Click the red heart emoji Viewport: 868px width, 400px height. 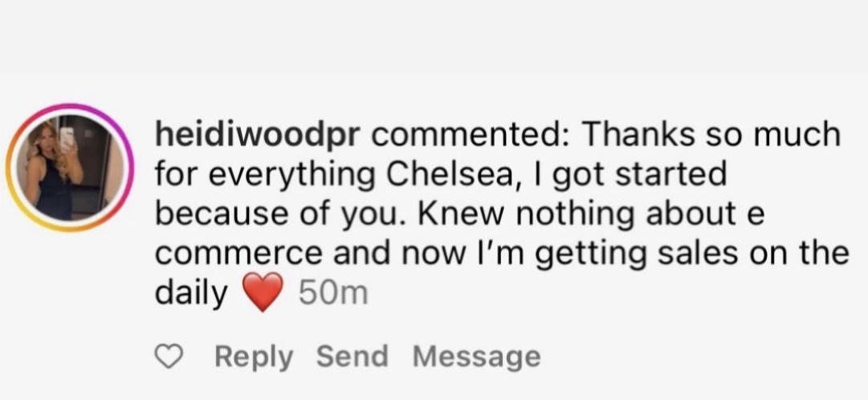tap(263, 293)
